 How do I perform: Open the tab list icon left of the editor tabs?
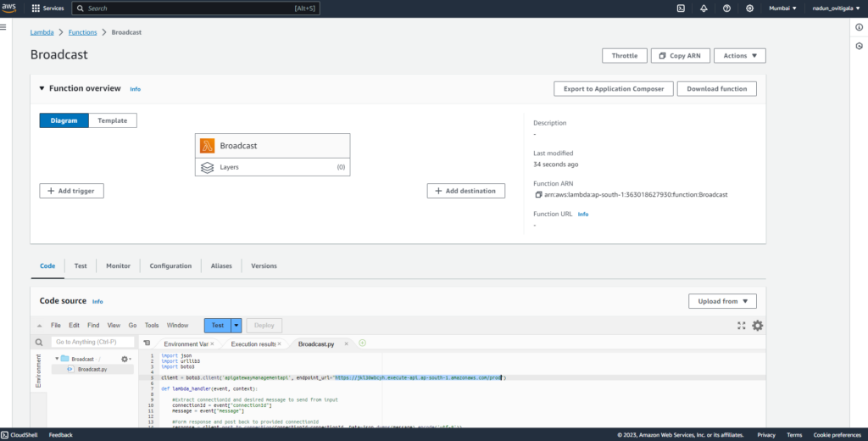point(147,343)
